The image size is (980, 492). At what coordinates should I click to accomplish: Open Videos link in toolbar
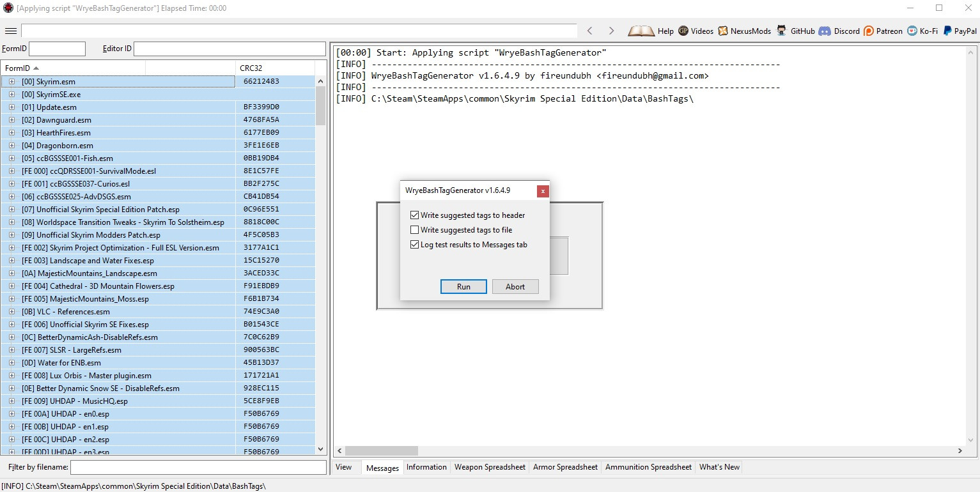(696, 31)
